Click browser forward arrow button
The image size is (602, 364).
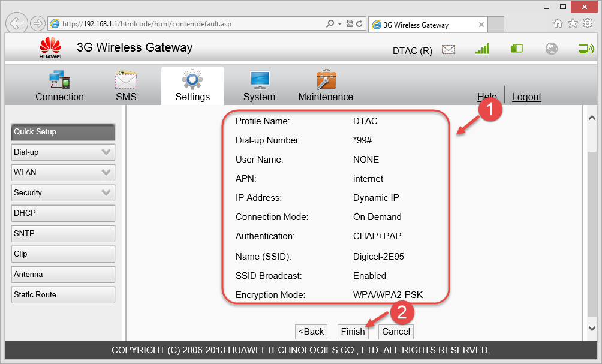click(x=37, y=23)
